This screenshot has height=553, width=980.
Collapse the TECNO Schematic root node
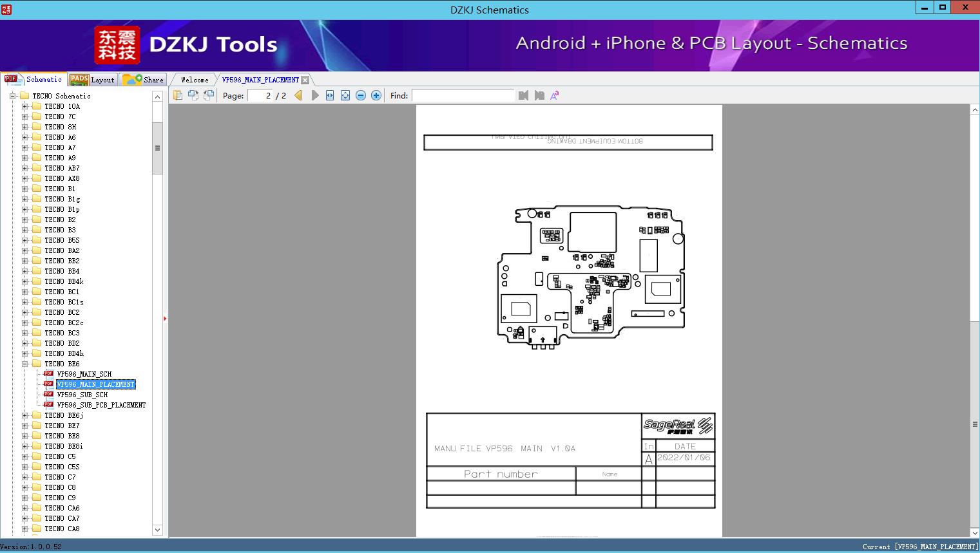[x=12, y=96]
